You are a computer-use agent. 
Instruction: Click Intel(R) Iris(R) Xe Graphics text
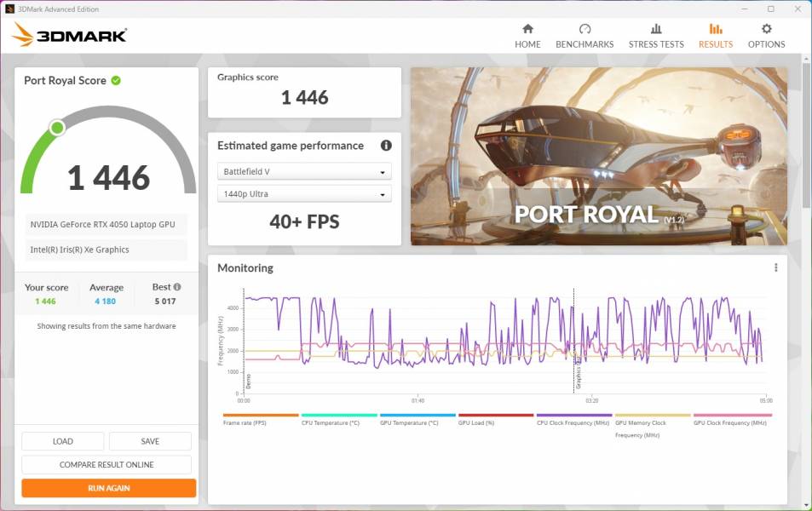[x=80, y=250]
